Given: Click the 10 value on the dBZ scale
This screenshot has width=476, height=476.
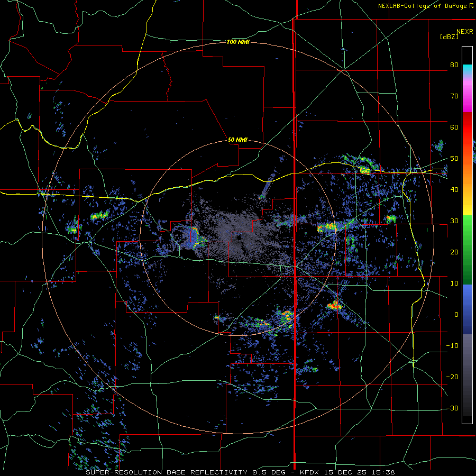Looking at the screenshot, I should (x=454, y=283).
